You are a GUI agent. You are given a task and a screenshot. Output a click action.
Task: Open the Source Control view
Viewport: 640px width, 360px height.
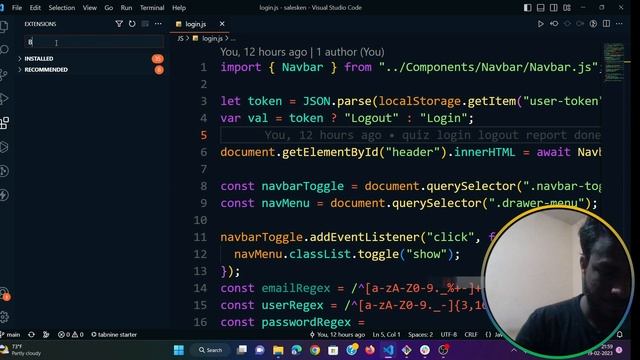pos(4,74)
